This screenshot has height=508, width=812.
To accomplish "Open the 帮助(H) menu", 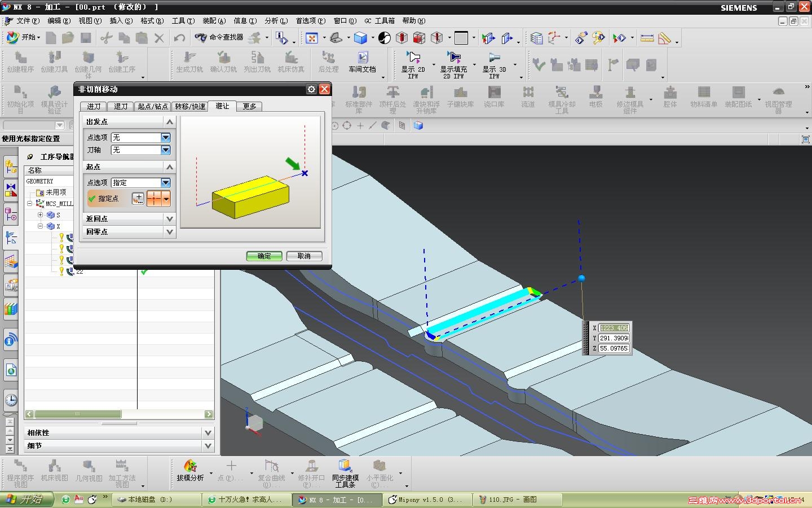I will pyautogui.click(x=413, y=21).
